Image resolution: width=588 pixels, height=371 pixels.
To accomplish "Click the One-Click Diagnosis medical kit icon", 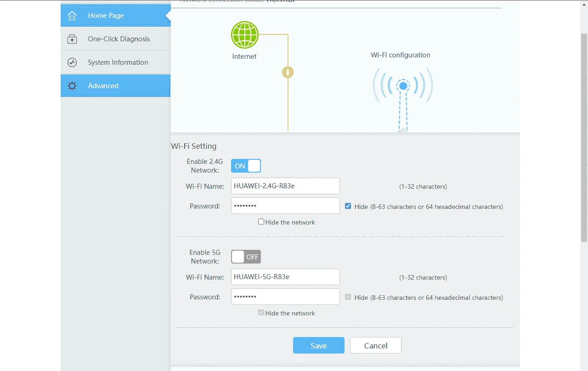I will pos(72,39).
